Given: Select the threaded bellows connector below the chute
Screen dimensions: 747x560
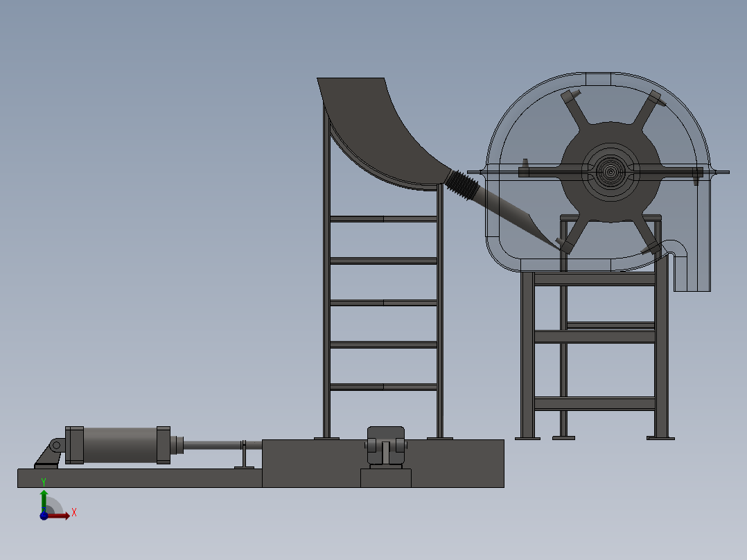Looking at the screenshot, I should 462,185.
